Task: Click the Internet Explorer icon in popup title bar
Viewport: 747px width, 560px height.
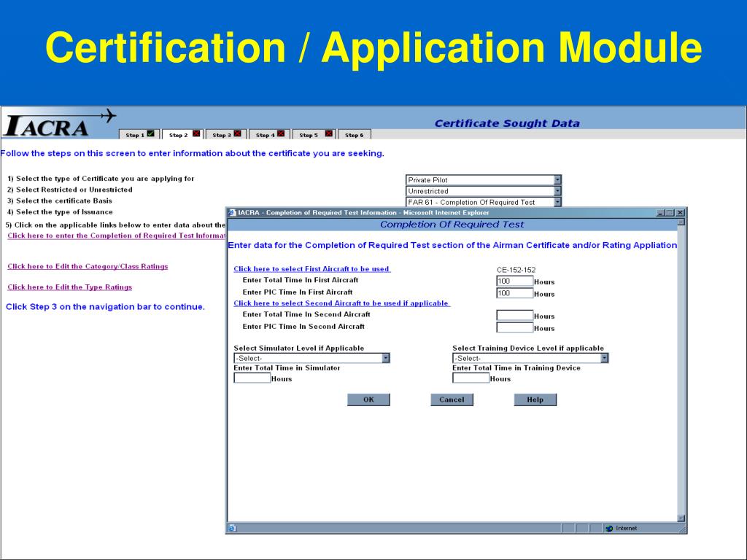Action: 232,213
